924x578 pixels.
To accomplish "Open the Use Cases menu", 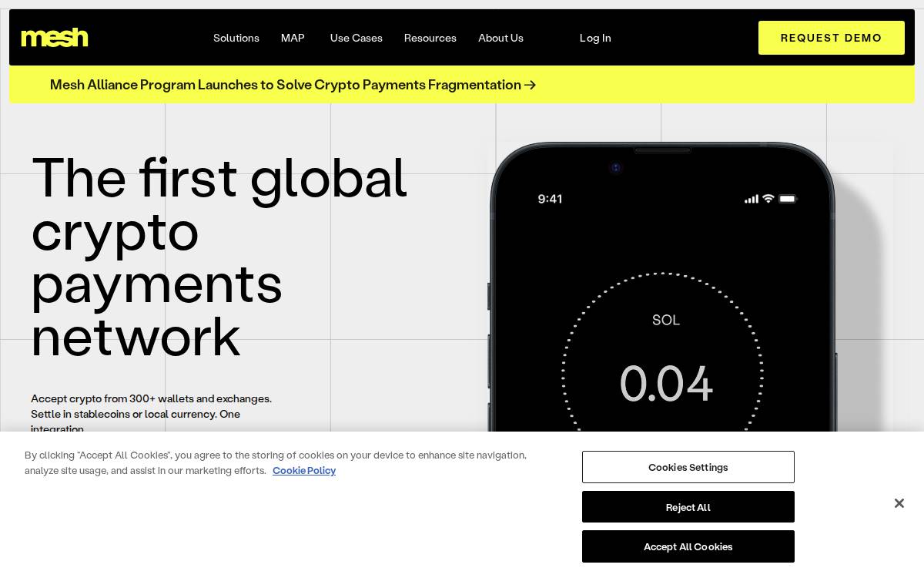I will pos(357,38).
